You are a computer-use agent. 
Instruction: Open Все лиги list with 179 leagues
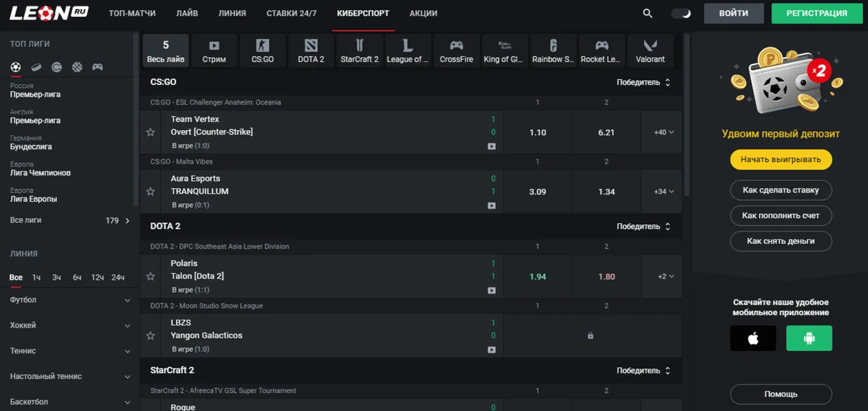pyautogui.click(x=70, y=220)
